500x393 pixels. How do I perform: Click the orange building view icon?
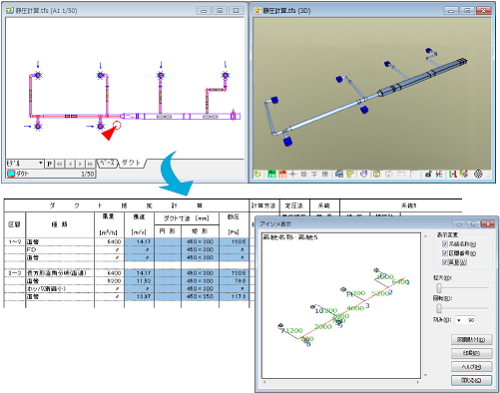[282, 174]
